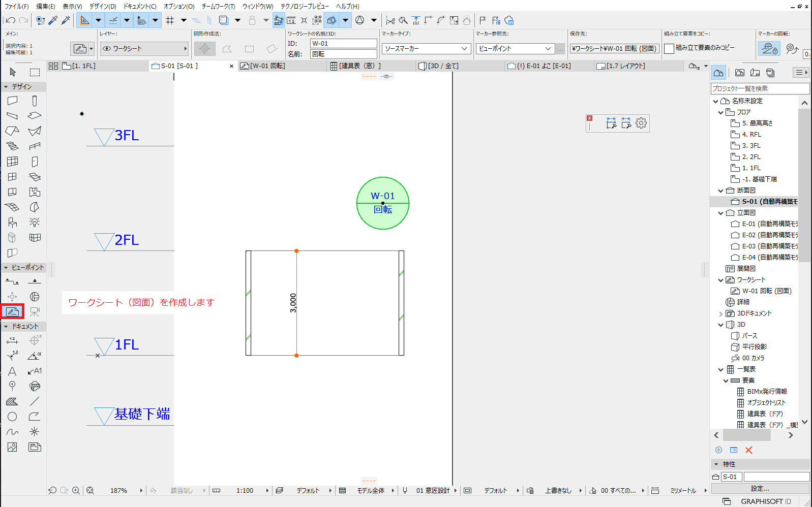The width and height of the screenshot is (812, 507).
Task: Click the 187% zoom value in status bar
Action: [118, 491]
